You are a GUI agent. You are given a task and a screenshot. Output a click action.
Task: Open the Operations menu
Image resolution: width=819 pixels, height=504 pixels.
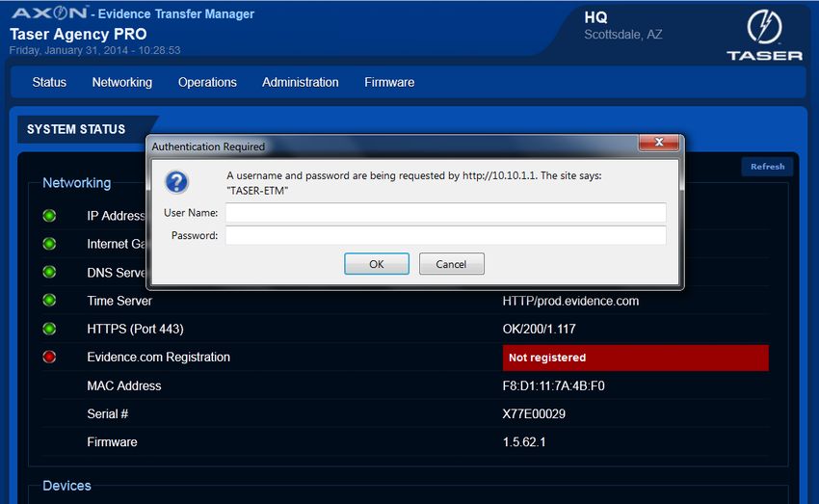pos(207,82)
